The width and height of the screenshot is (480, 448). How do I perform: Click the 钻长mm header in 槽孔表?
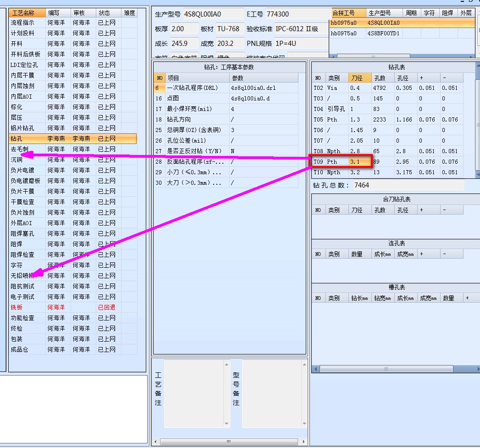(x=360, y=298)
